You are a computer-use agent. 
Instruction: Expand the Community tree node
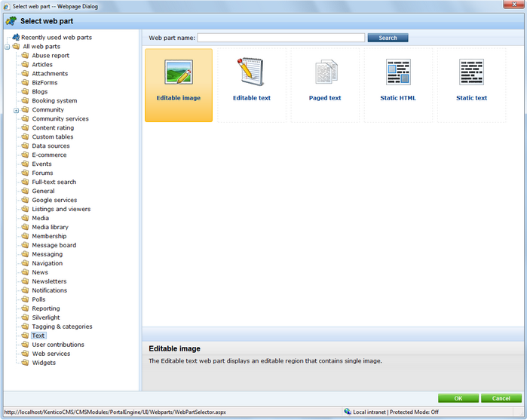coord(16,110)
